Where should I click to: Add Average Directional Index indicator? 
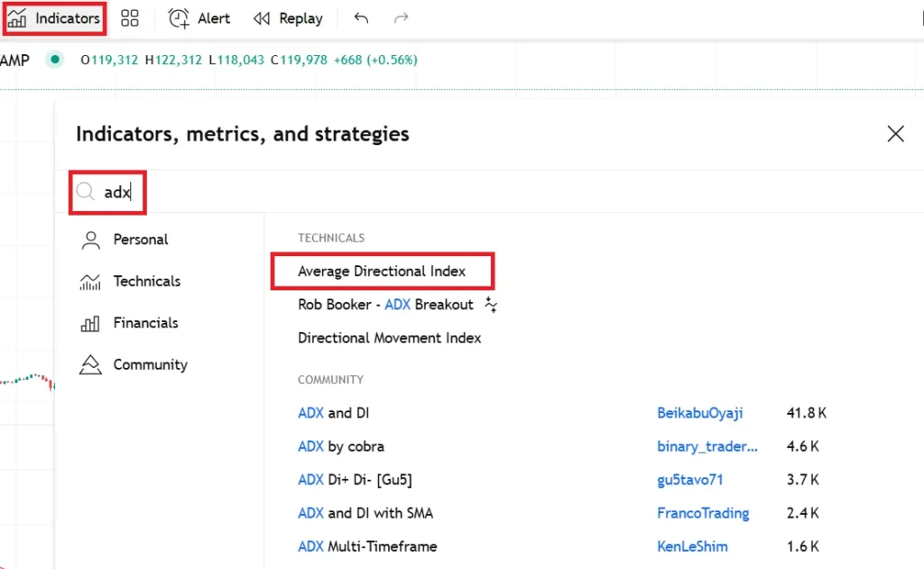pos(382,271)
